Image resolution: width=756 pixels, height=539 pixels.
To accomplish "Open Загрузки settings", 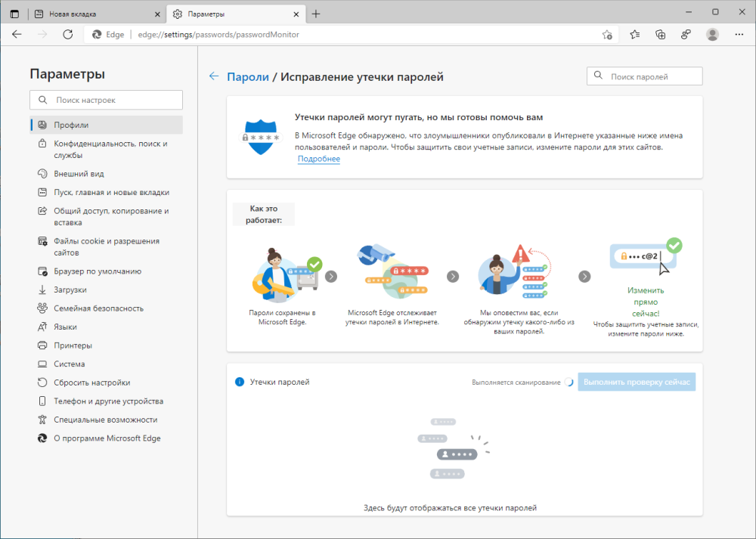I will (106, 290).
